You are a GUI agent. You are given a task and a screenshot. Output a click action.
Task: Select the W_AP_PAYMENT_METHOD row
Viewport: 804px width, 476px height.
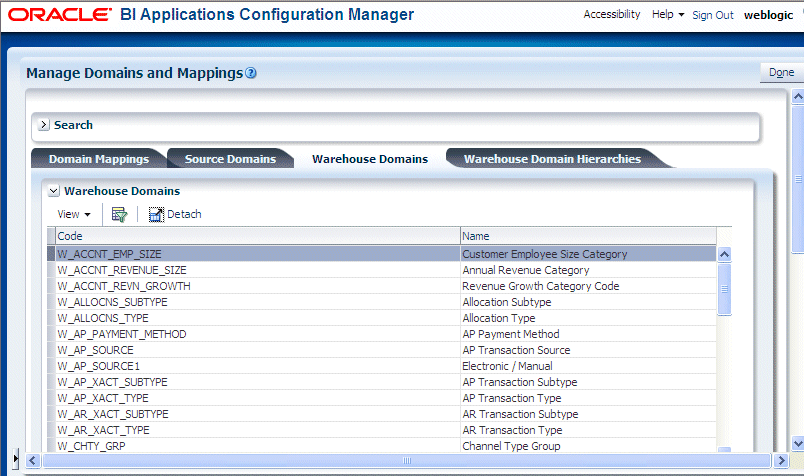[x=381, y=334]
